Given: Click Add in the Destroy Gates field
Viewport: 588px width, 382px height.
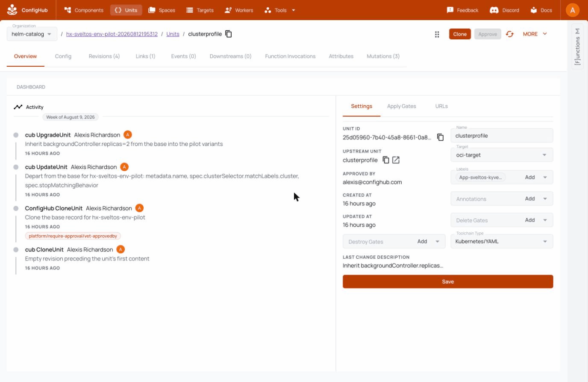Looking at the screenshot, I should pos(422,242).
